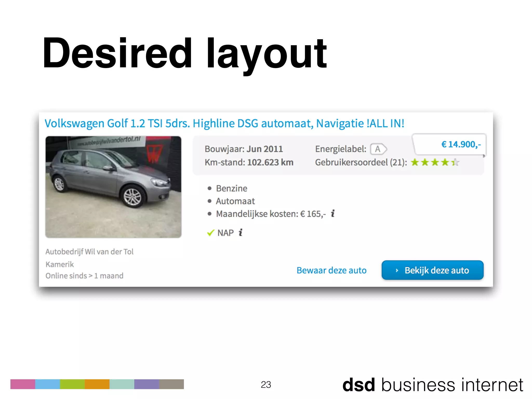Click the slide number 23
Screen dimensions: 532x399
click(266, 384)
